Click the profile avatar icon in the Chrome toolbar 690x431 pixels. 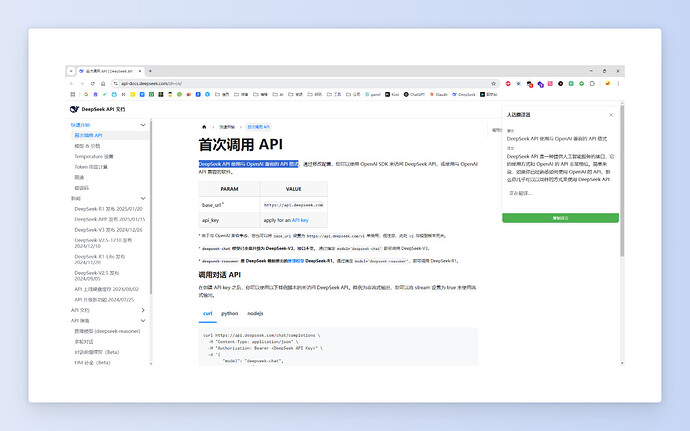tap(607, 83)
